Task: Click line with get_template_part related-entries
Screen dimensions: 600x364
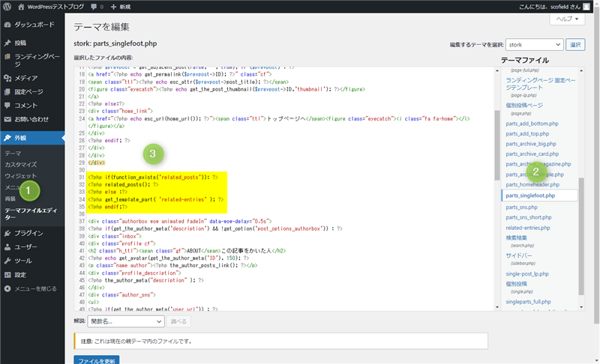Action: tap(156, 200)
